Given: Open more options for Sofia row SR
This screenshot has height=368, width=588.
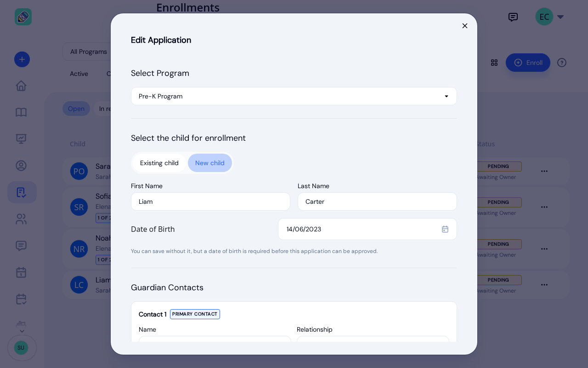Looking at the screenshot, I should click(544, 207).
